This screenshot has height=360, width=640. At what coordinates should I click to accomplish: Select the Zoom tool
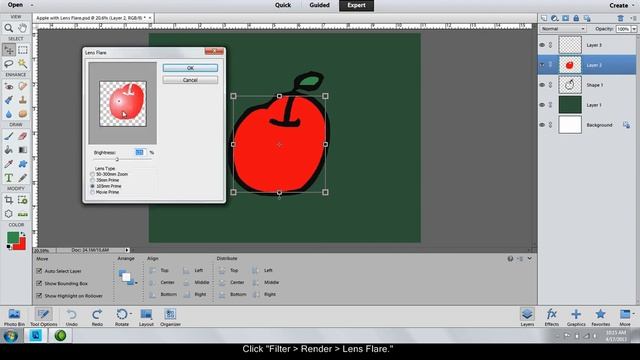tap(9, 28)
